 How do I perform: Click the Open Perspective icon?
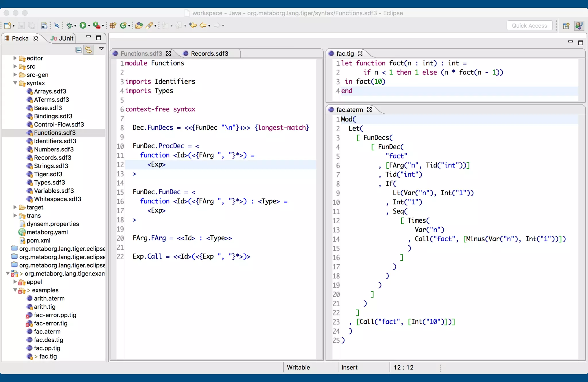[566, 26]
